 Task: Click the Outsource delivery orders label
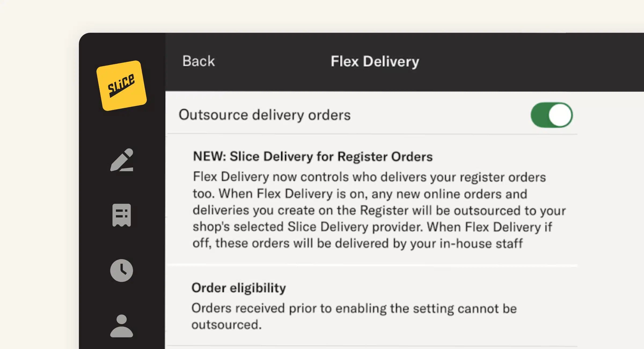click(265, 115)
